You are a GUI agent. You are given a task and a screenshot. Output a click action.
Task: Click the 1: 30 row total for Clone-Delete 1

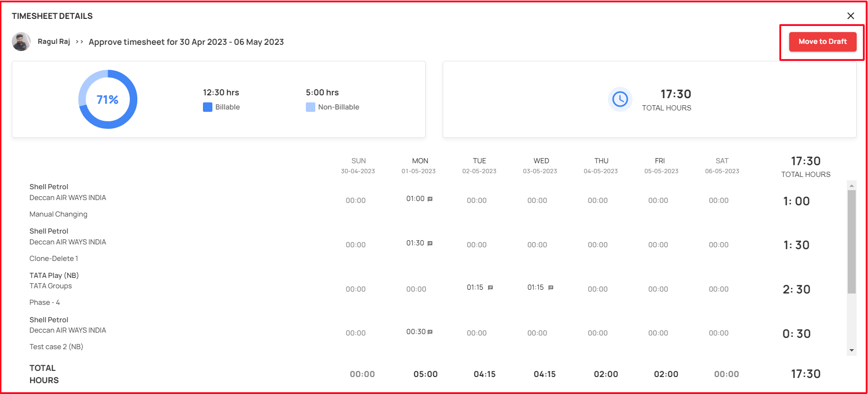[x=797, y=245]
